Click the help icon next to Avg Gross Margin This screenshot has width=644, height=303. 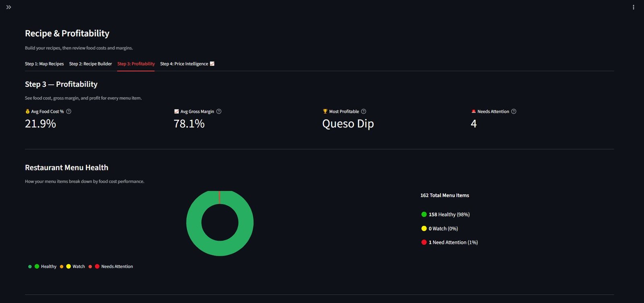coord(219,111)
